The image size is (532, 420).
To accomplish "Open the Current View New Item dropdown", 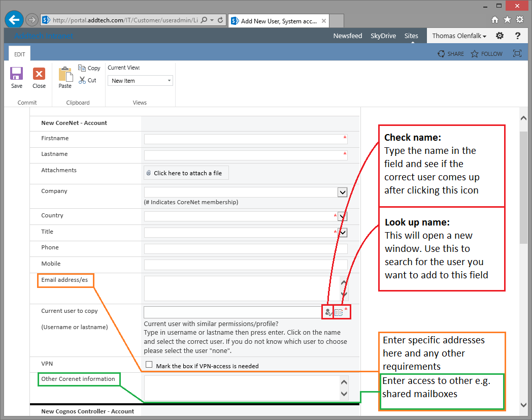I will [140, 80].
